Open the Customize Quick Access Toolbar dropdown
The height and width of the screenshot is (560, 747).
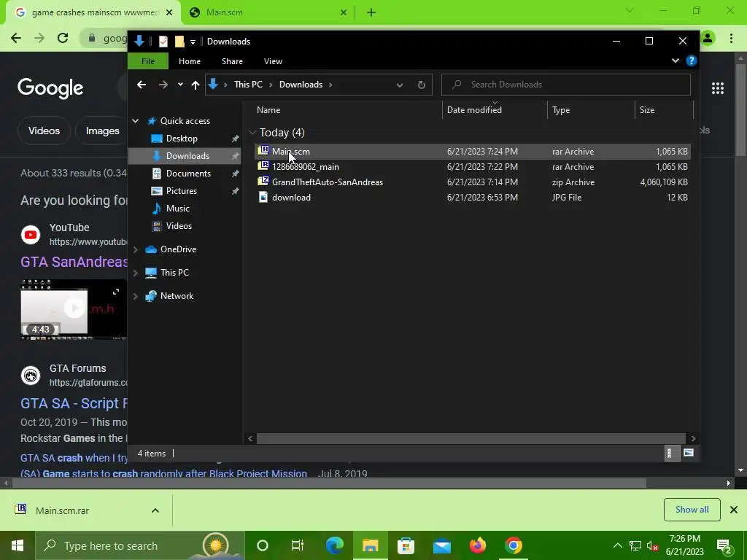coord(193,42)
